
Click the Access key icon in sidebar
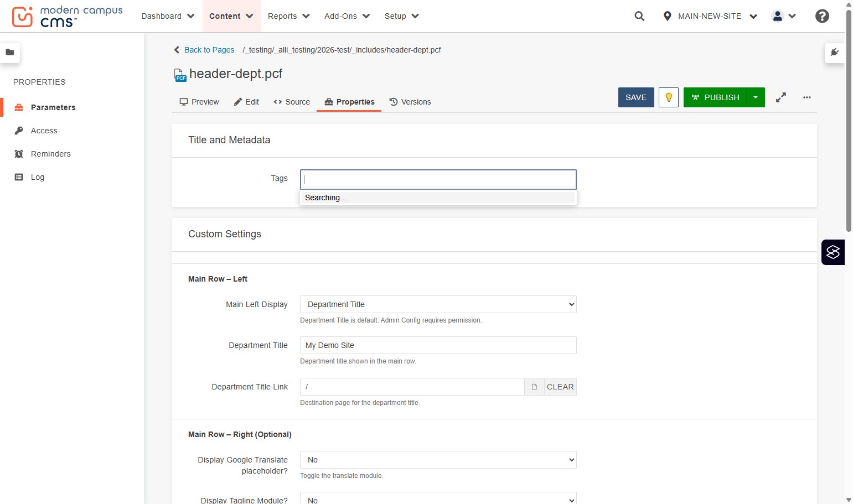click(x=19, y=131)
